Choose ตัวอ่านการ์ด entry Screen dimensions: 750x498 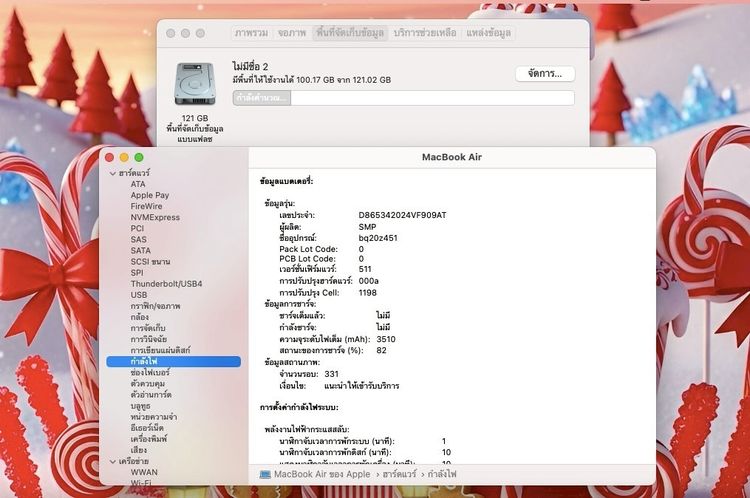tap(151, 395)
